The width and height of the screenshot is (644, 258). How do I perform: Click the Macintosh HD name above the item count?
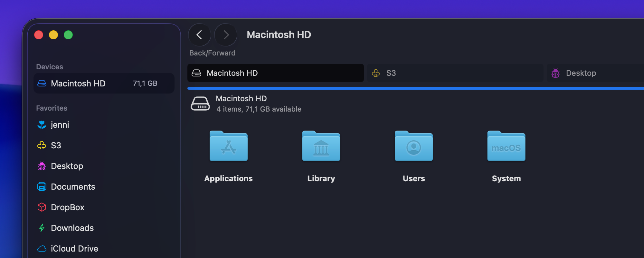point(241,98)
